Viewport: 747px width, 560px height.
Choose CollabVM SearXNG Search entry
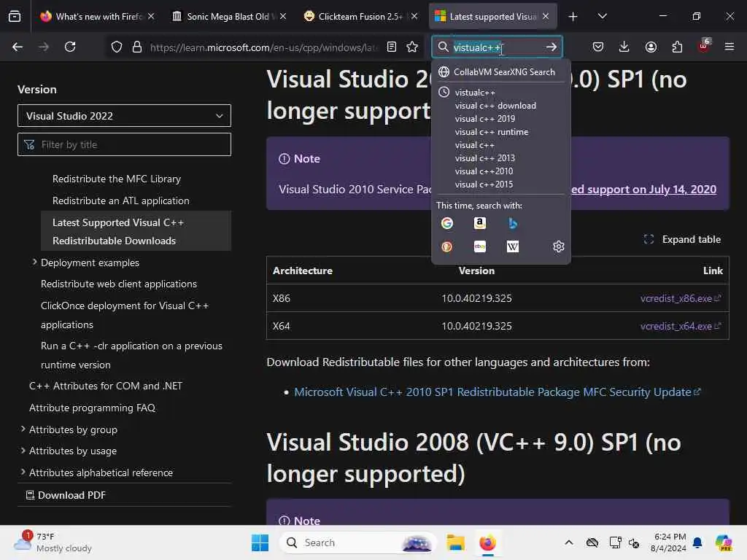[500, 72]
